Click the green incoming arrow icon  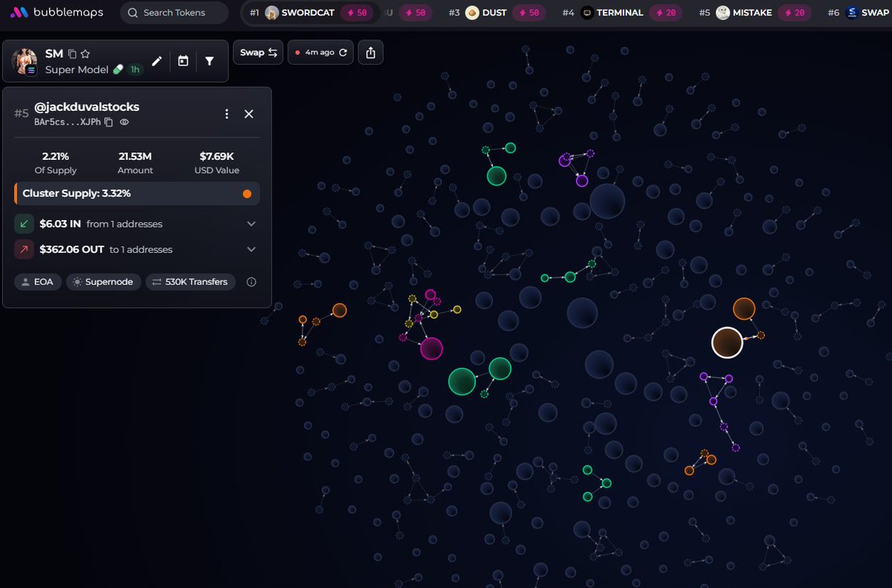24,224
